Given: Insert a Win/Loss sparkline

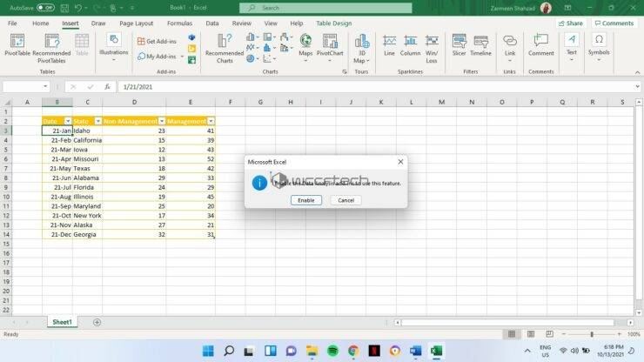Looking at the screenshot, I should coord(432,49).
